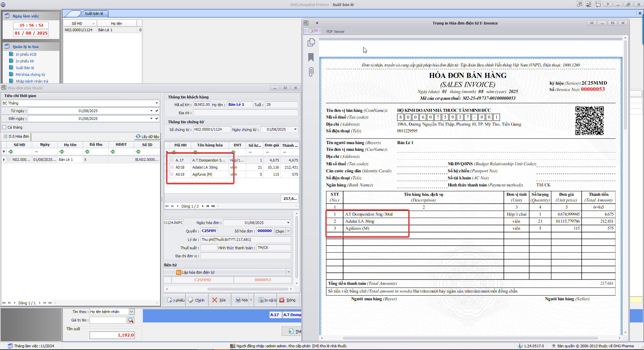Click the PDF viewer horizontal scrollbar

coord(471,338)
